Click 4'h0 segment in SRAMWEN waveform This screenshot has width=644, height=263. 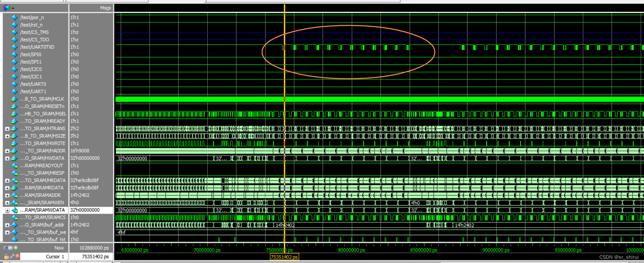pos(416,203)
